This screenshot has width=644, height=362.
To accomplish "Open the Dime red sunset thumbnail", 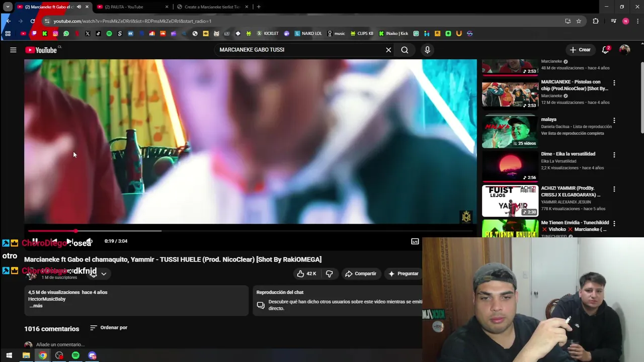I will pos(510,166).
